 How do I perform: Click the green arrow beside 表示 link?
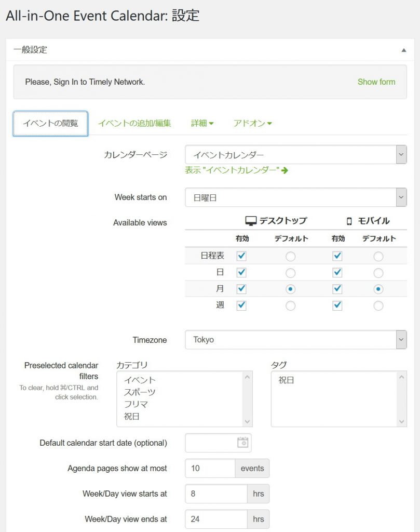[x=284, y=170]
